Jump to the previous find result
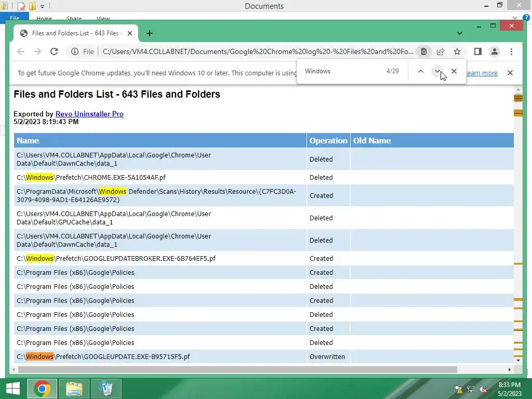The image size is (532, 399). (421, 71)
